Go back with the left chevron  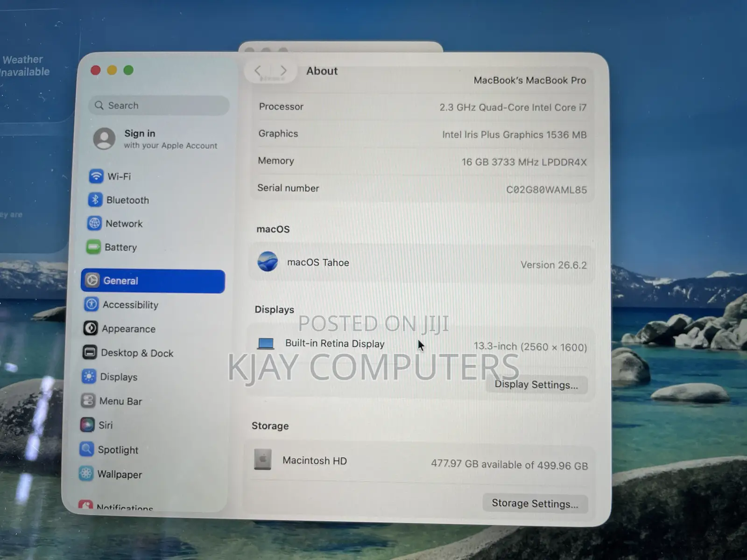(258, 71)
